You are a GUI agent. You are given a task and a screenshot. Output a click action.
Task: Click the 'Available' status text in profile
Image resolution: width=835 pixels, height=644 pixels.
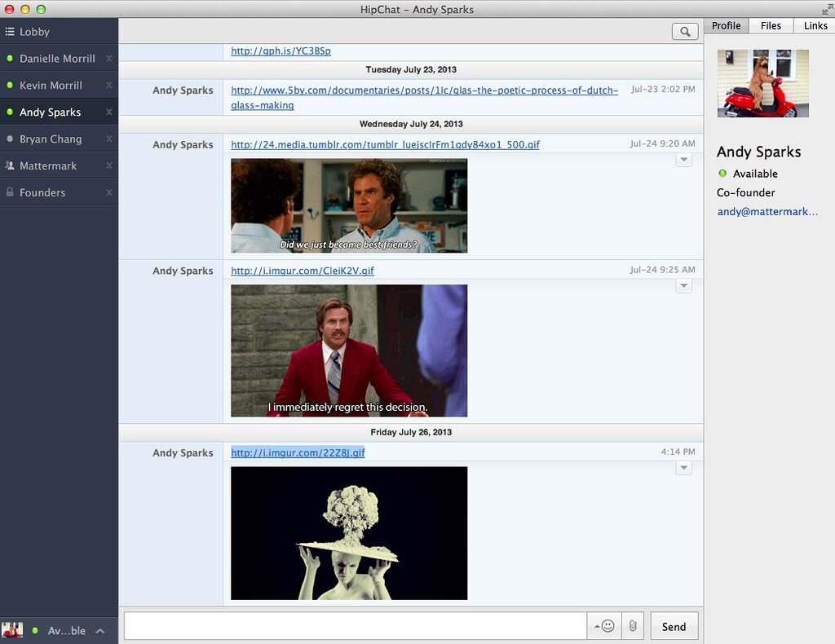755,174
